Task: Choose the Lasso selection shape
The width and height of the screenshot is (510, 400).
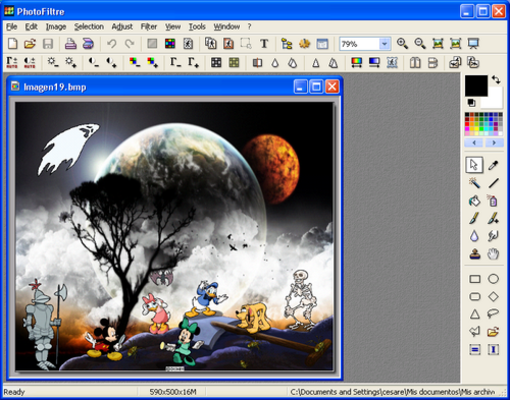Action: (493, 313)
